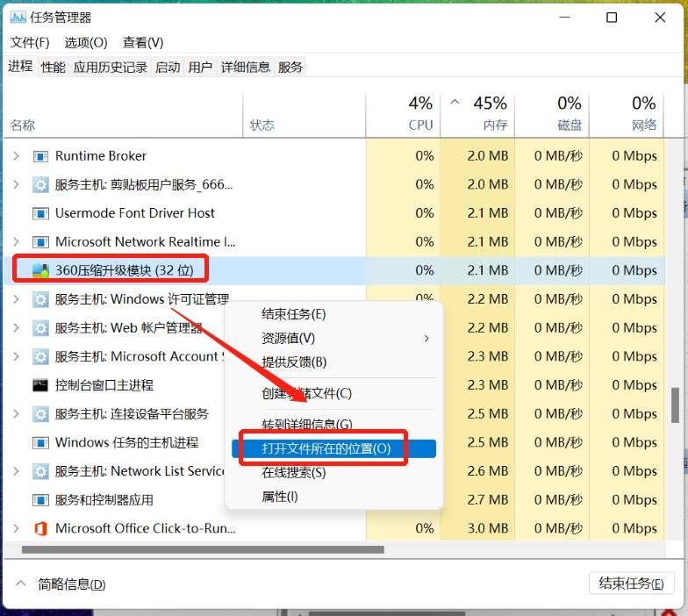Expand 服务主机 Microsoft Account row
The width and height of the screenshot is (688, 616).
[16, 356]
